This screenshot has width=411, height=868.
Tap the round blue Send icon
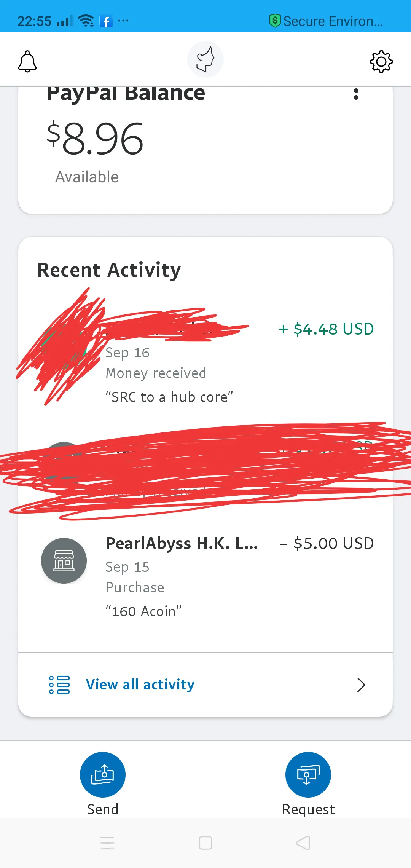click(103, 774)
